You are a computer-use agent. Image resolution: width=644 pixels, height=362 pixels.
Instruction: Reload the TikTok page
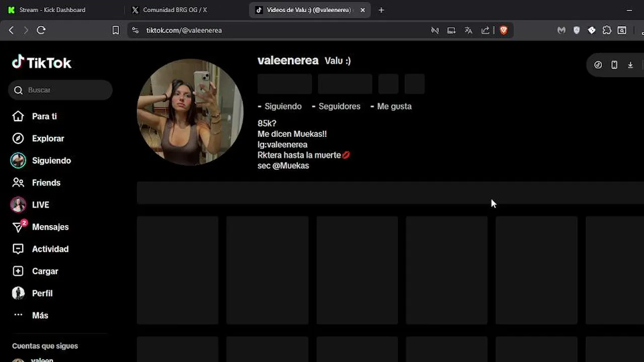(41, 30)
